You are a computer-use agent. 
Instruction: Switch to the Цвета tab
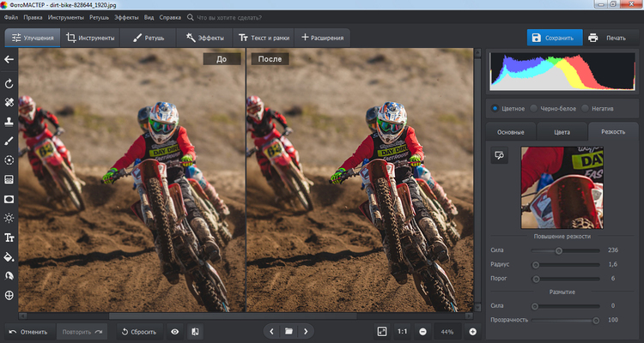[562, 132]
